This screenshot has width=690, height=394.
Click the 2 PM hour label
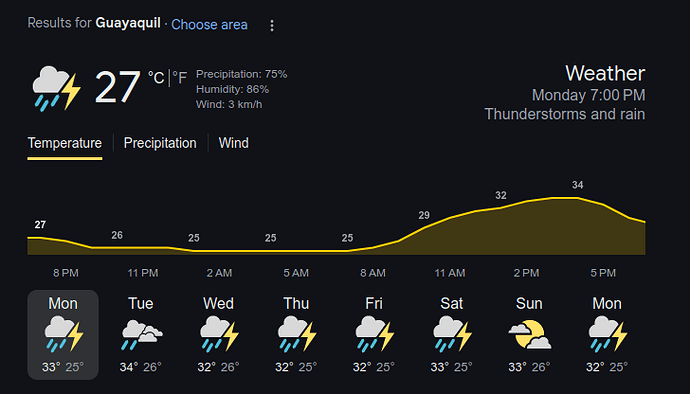click(x=526, y=273)
